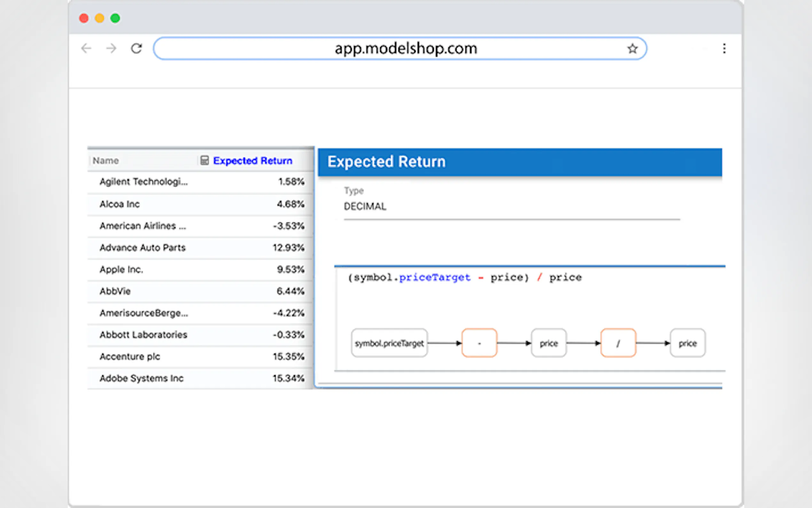Click the green maximize window dot
This screenshot has height=508, width=812.
point(115,18)
